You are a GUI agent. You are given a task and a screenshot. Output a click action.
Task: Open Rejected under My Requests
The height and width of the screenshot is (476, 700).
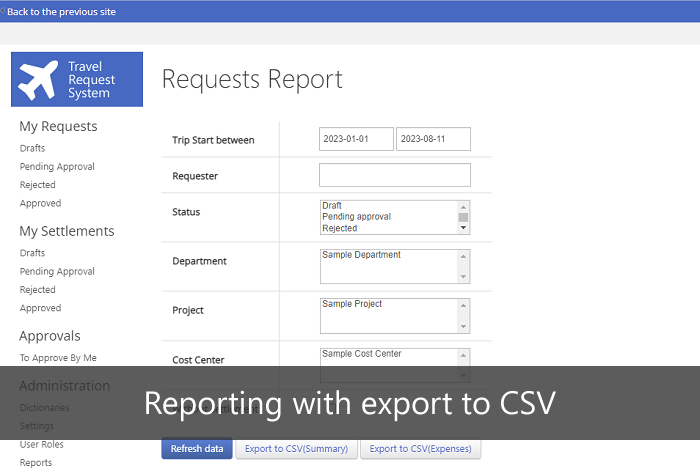coord(38,184)
